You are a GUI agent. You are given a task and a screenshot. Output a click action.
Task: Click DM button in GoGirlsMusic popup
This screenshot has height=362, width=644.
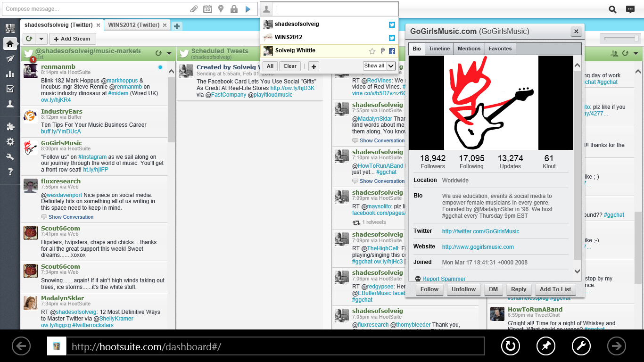pos(494,289)
